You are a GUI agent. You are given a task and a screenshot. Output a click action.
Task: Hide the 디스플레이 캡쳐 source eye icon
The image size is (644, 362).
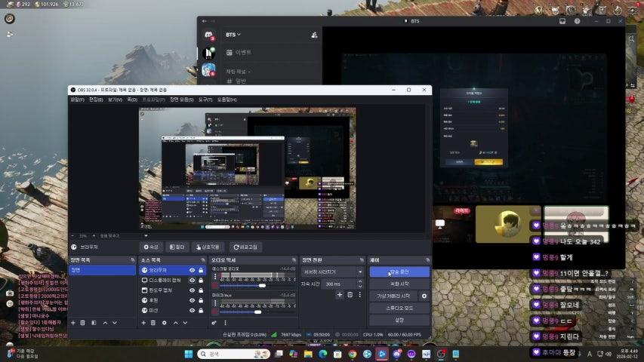click(x=192, y=281)
